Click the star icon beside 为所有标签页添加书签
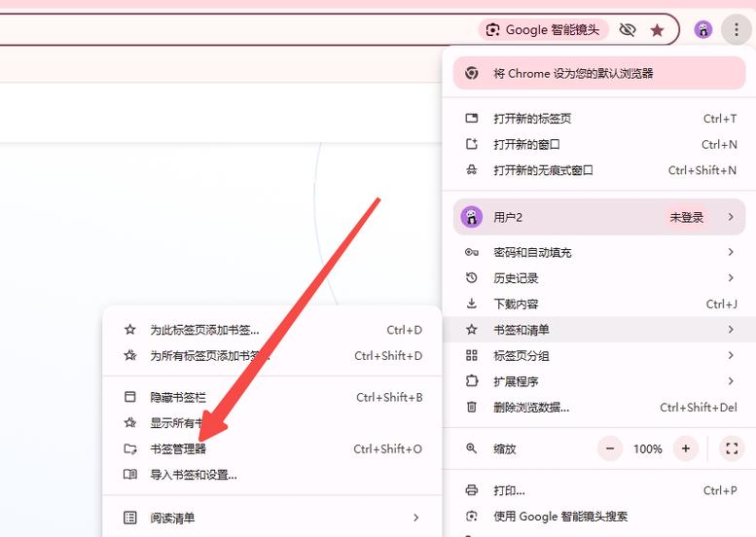Viewport: 756px width, 537px height. [x=130, y=355]
